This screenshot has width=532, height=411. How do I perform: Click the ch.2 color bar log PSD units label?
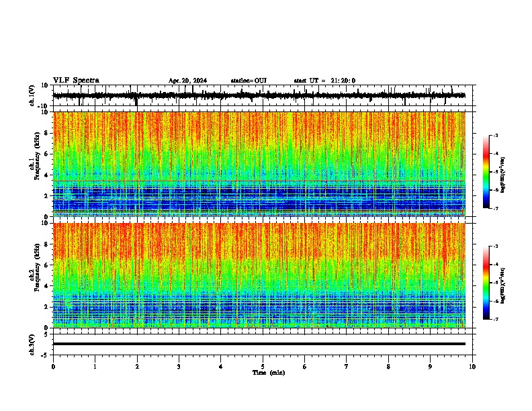(x=502, y=285)
